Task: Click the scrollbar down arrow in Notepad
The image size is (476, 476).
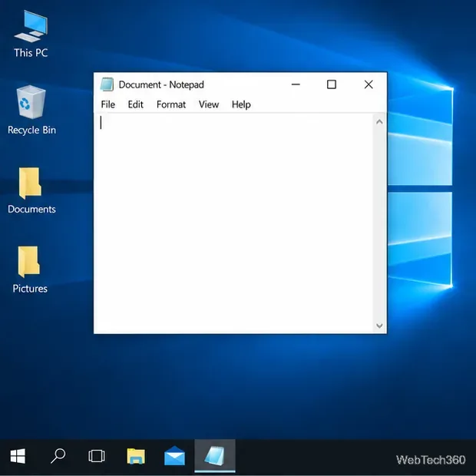Action: click(x=379, y=326)
